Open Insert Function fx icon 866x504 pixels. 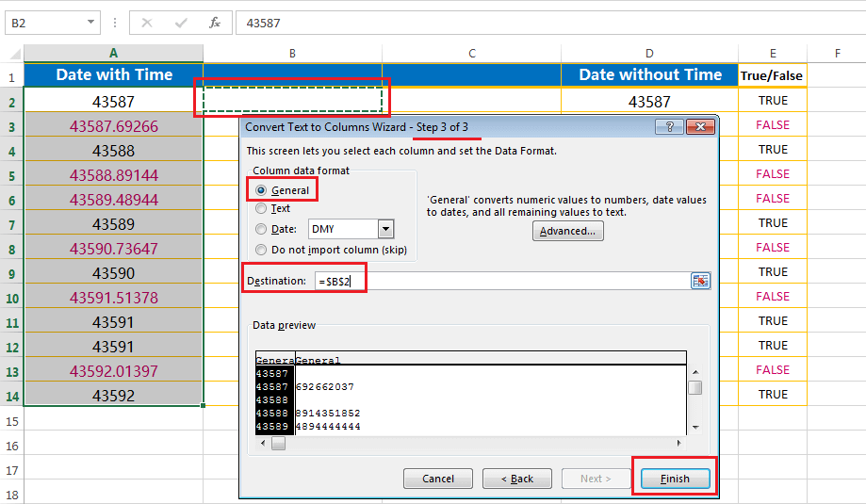point(215,23)
